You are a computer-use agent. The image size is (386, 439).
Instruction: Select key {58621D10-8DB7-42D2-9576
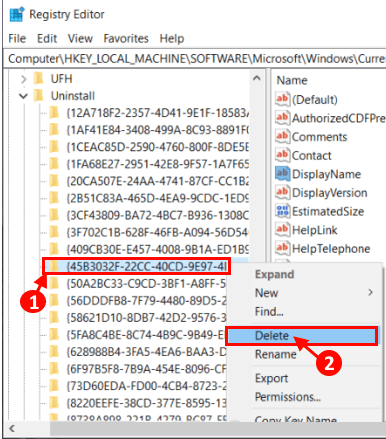(x=146, y=318)
